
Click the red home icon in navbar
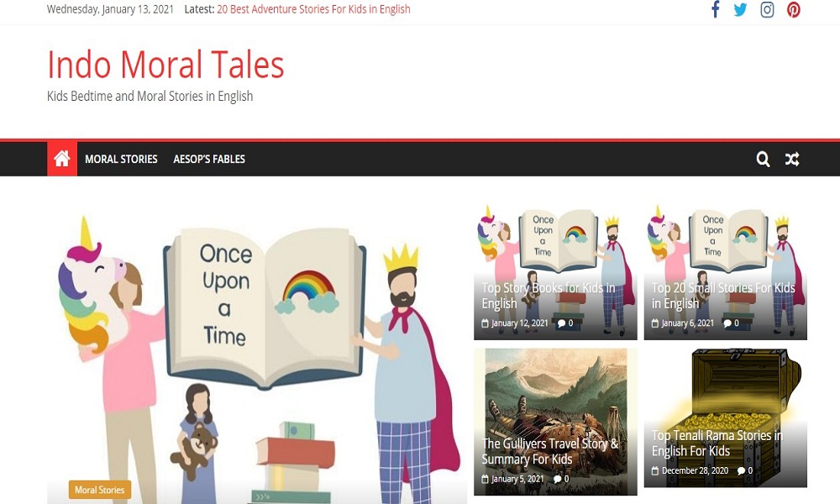point(62,159)
